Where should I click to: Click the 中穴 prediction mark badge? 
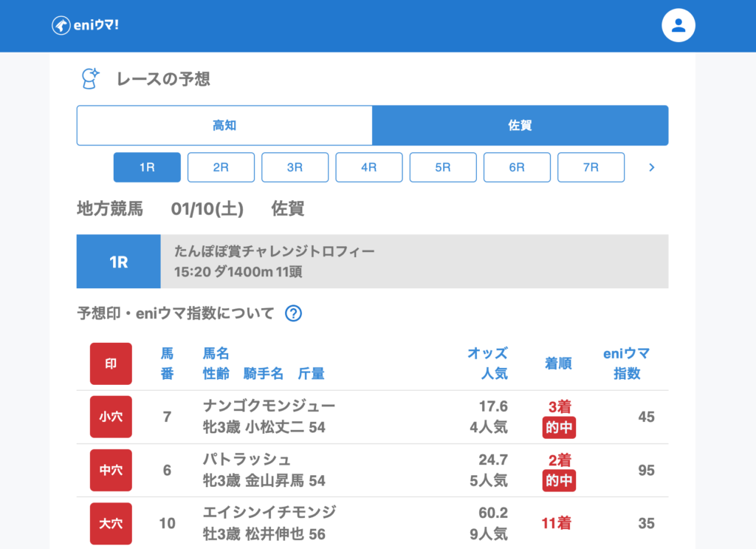(x=111, y=470)
